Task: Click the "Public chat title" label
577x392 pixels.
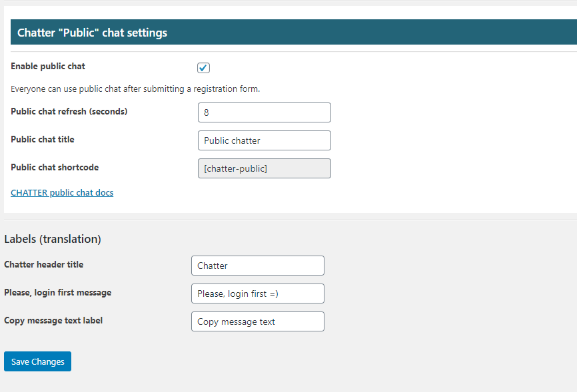Action: click(x=43, y=139)
